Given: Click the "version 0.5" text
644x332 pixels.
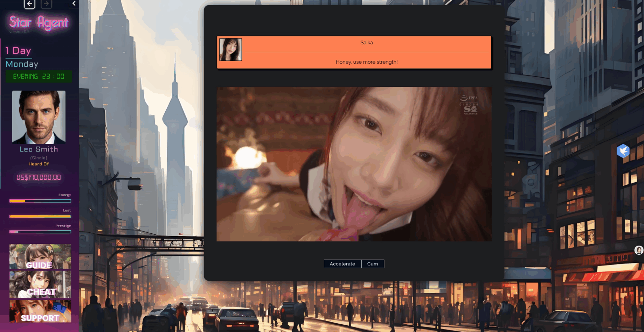Looking at the screenshot, I should coord(19,32).
